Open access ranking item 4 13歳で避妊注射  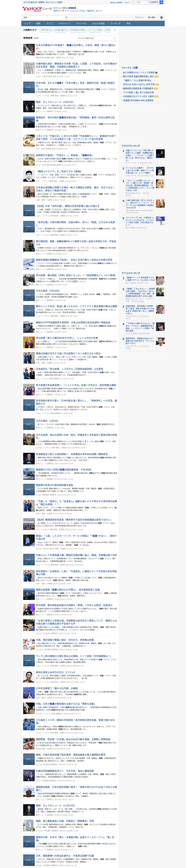pyautogui.click(x=140, y=204)
